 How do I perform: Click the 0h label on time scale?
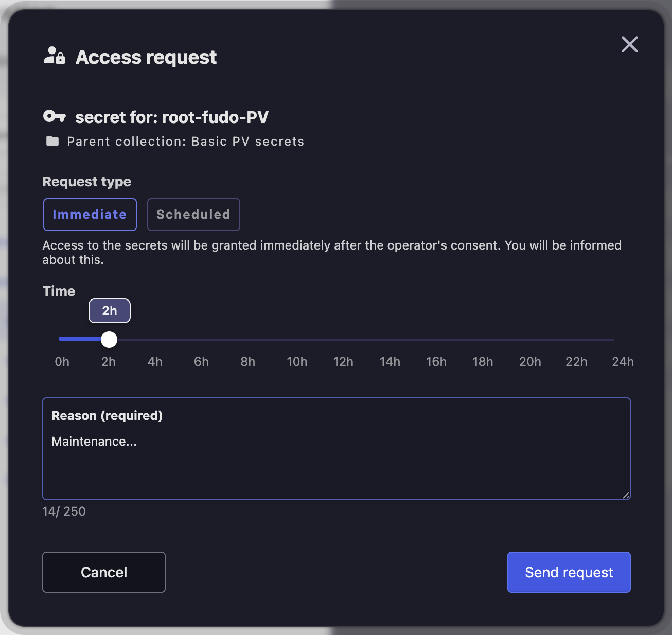pos(62,362)
